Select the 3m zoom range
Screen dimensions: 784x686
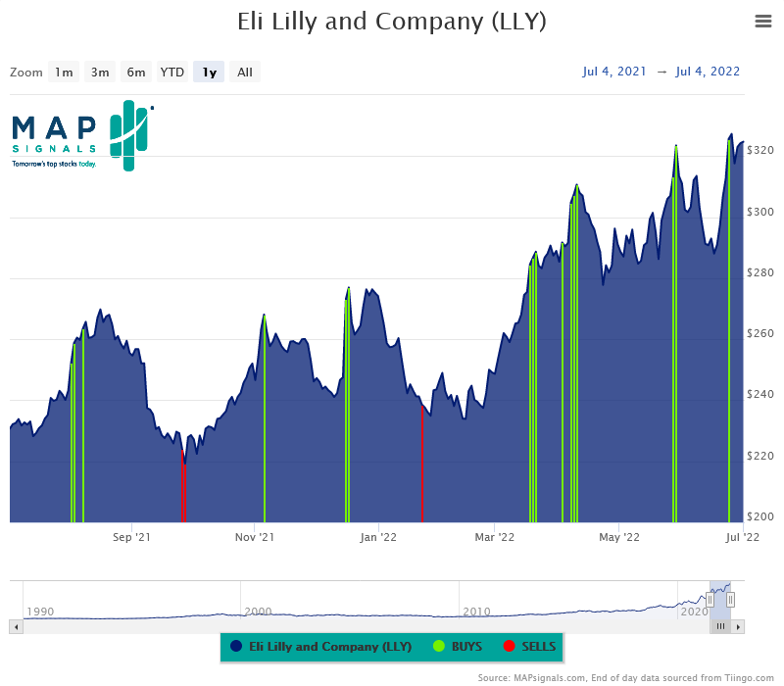pos(100,72)
